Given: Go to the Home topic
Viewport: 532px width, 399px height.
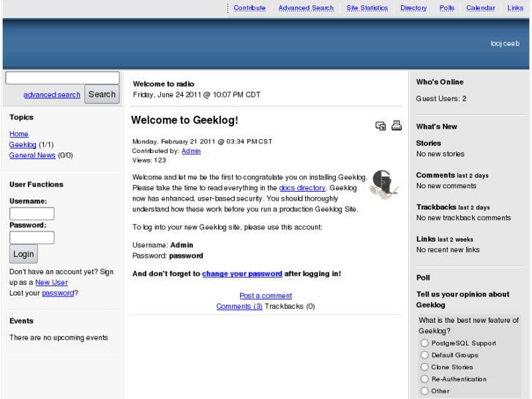Looking at the screenshot, I should (x=19, y=134).
